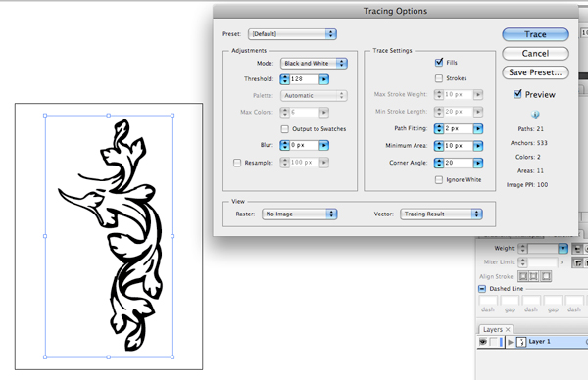Click Save Preset button
This screenshot has width=588, height=380.
(x=535, y=72)
